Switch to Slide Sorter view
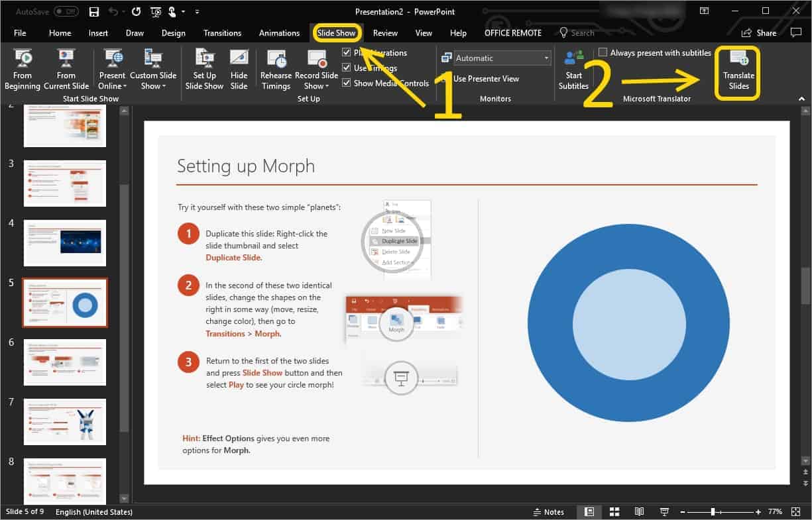This screenshot has width=812, height=520. (x=614, y=512)
